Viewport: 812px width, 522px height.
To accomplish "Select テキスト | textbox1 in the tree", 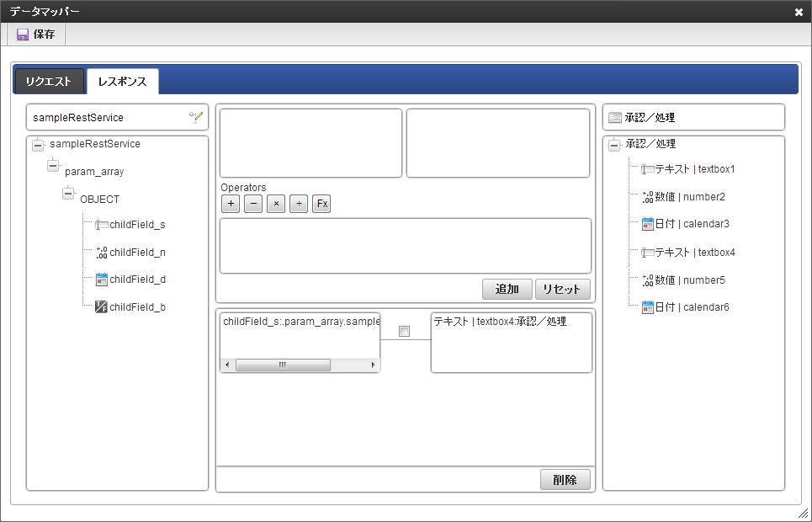I will click(x=695, y=169).
